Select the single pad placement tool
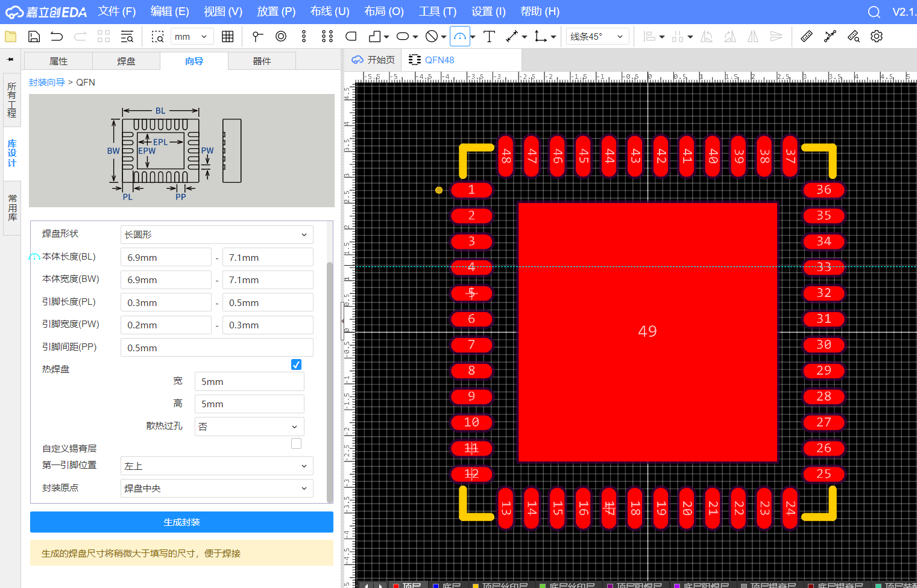The height and width of the screenshot is (588, 917). pyautogui.click(x=281, y=37)
